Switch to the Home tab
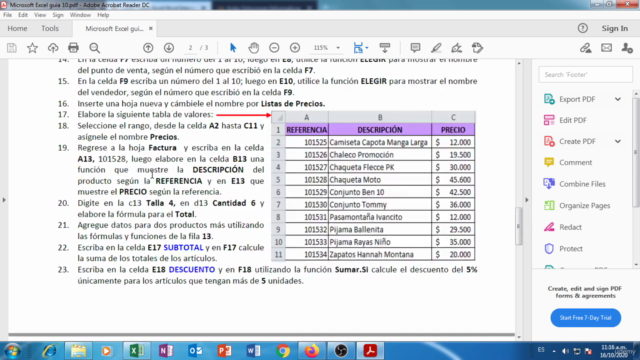 [x=17, y=28]
